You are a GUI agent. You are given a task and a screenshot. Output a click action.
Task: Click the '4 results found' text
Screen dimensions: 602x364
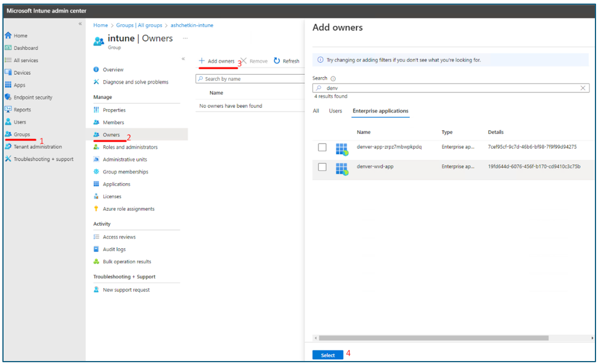(330, 96)
